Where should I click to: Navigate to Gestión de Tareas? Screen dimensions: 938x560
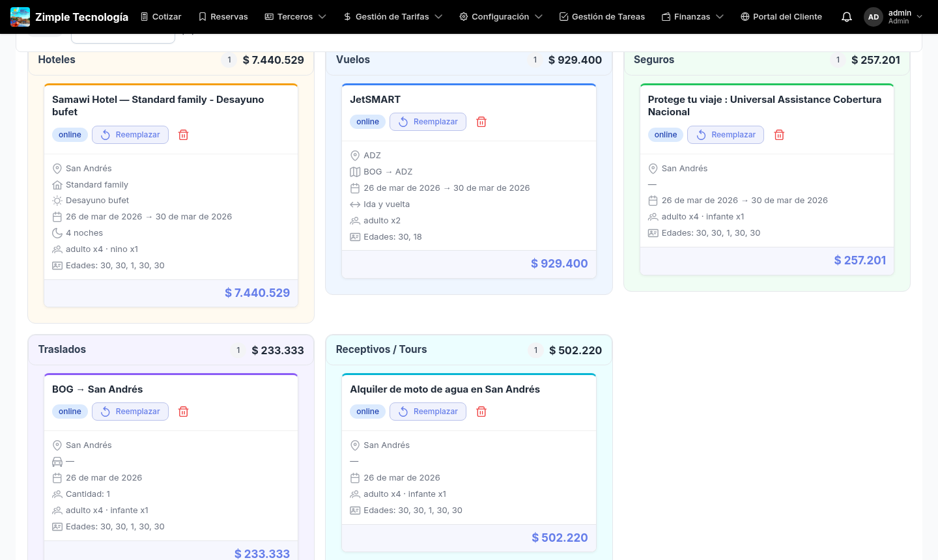(602, 17)
